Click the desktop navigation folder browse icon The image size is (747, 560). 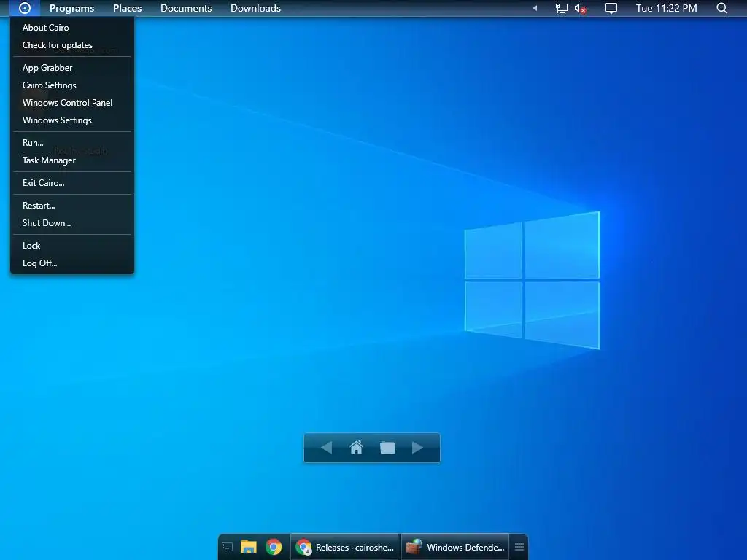pyautogui.click(x=387, y=448)
